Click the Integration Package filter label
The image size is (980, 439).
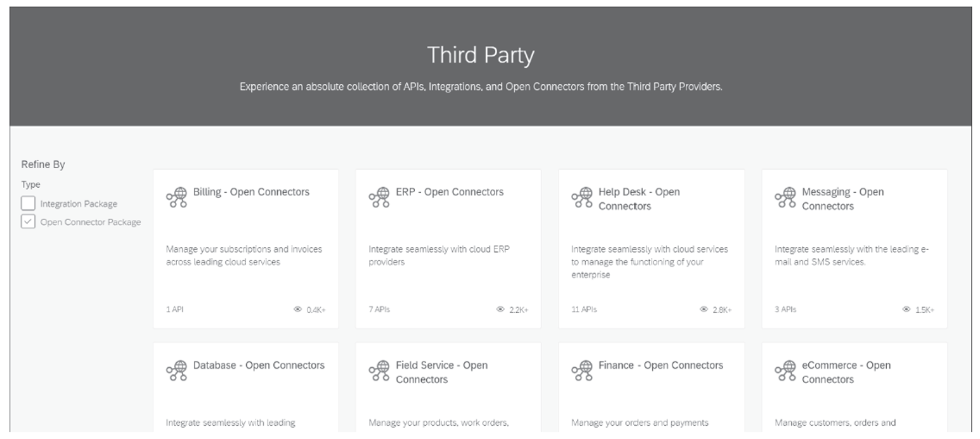pyautogui.click(x=78, y=204)
